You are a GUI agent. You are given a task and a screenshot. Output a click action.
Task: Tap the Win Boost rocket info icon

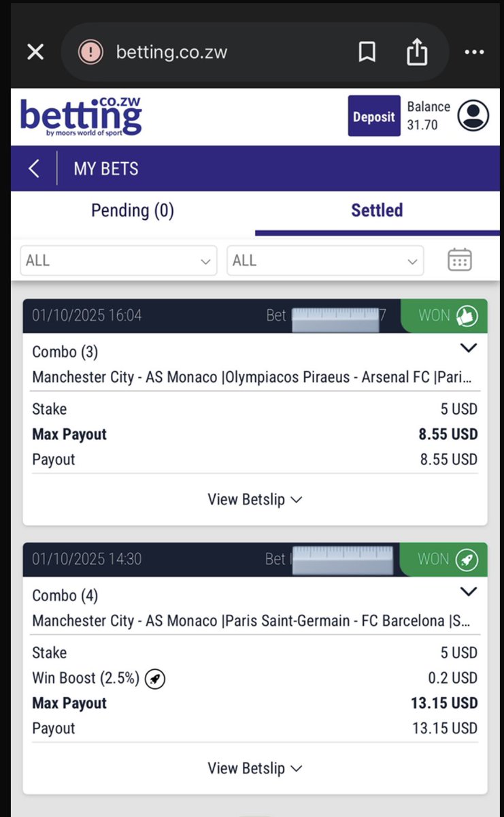(x=155, y=678)
